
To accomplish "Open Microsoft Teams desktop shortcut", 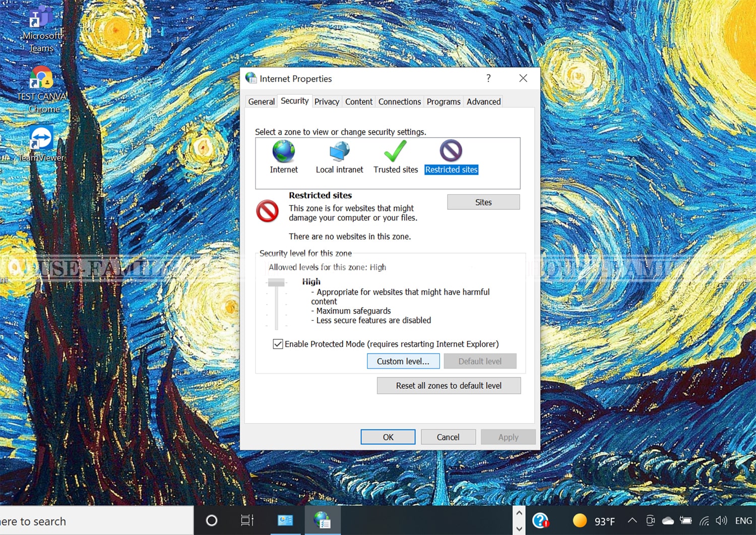I will click(41, 28).
